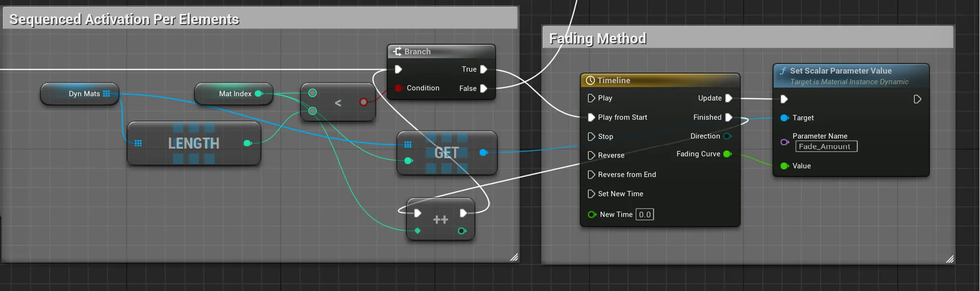Click the Timeline Set New Time pin
The image size is (980, 291).
[x=591, y=194]
